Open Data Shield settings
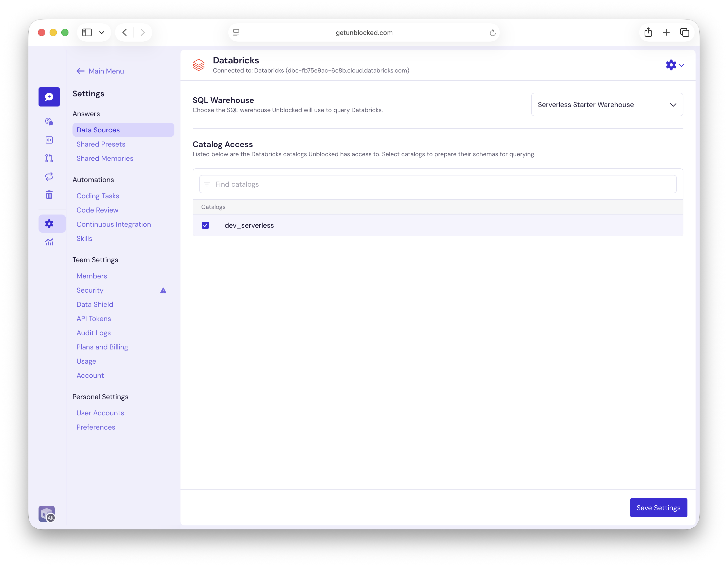This screenshot has height=567, width=728. (95, 304)
